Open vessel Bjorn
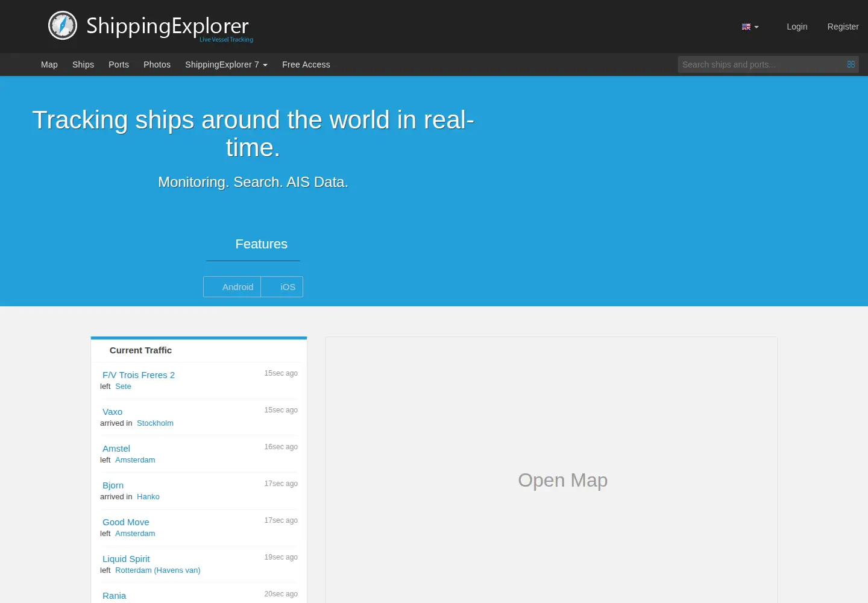 pos(113,485)
